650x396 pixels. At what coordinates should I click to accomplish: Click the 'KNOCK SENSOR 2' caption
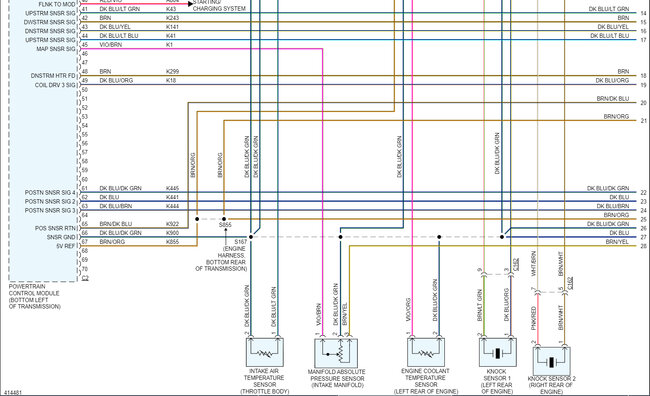click(x=551, y=379)
